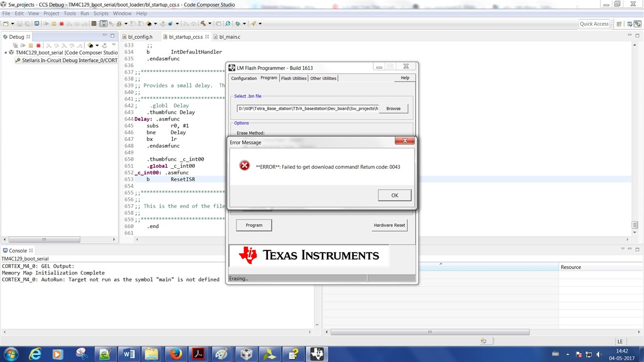Click the Quick Access search field
Screen dimensions: 644x362
pyautogui.click(x=594, y=24)
